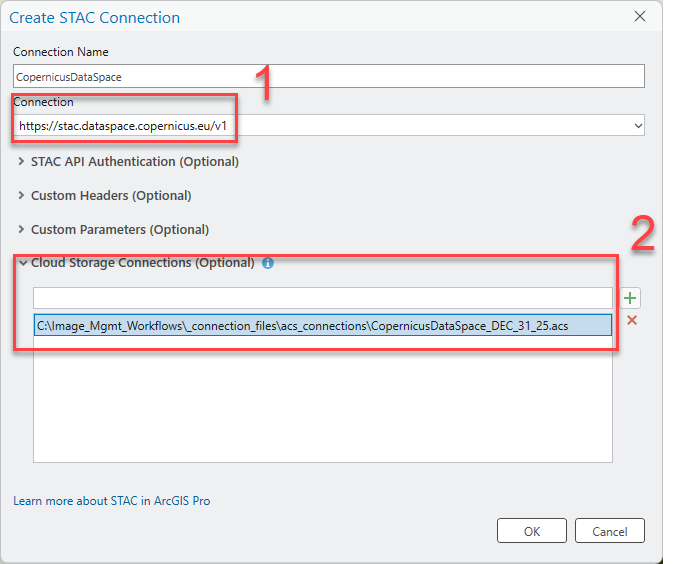Viewport: 685px width, 564px height.
Task: Select the CopernicusDataSpace_DEC_31_25.acs list entry
Action: (322, 324)
